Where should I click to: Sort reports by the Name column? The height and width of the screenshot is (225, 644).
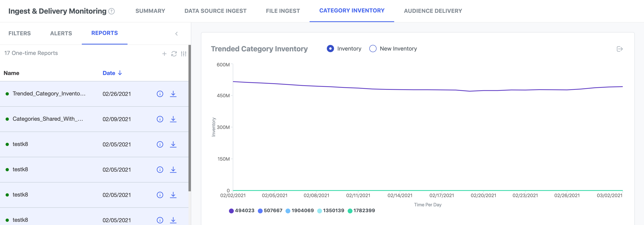11,73
